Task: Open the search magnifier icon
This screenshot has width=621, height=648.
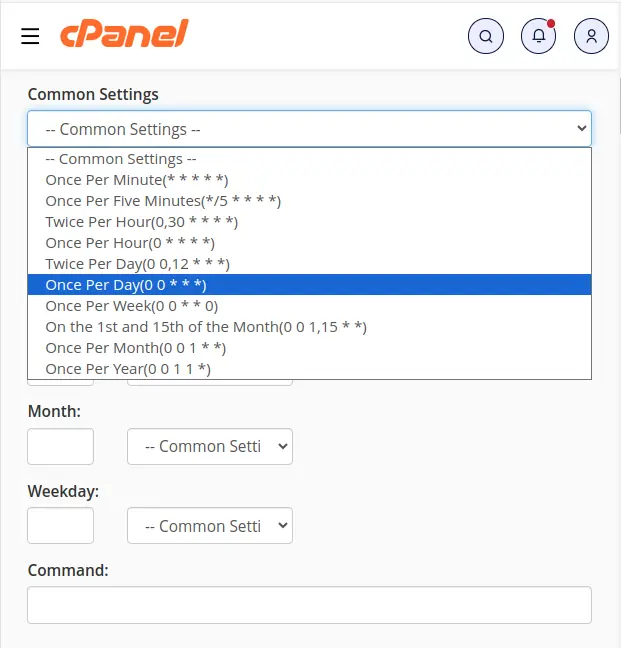Action: [486, 36]
